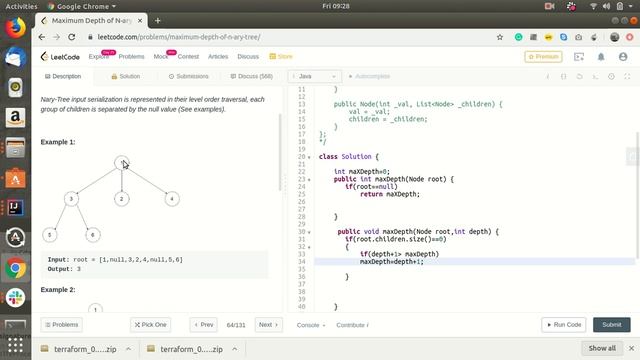Open the system status menu arrow
The width and height of the screenshot is (640, 360).
click(632, 6)
